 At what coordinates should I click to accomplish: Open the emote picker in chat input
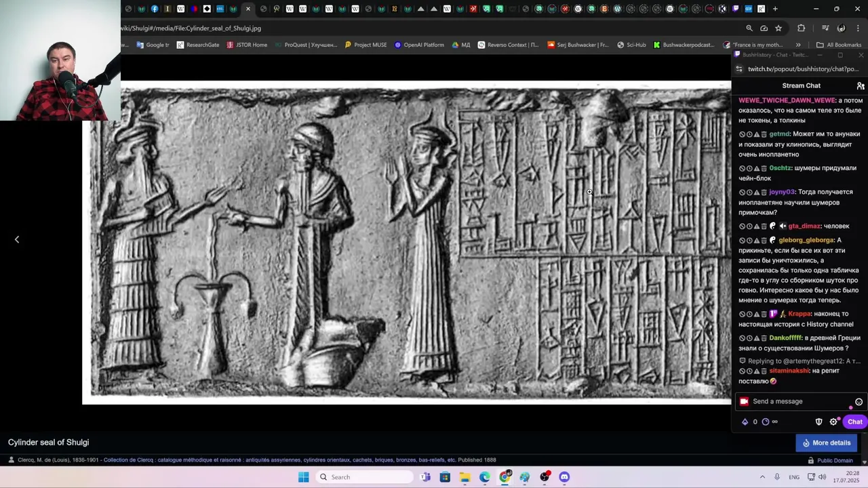(859, 402)
